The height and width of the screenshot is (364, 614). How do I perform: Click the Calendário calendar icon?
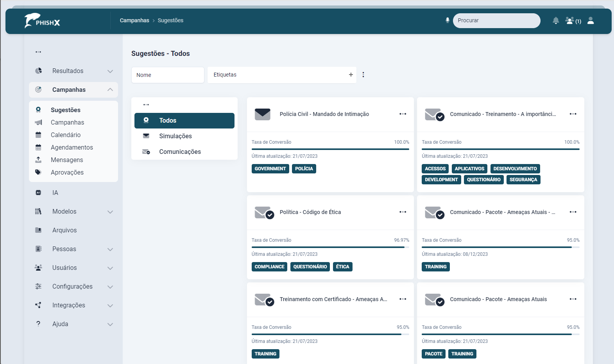click(38, 135)
